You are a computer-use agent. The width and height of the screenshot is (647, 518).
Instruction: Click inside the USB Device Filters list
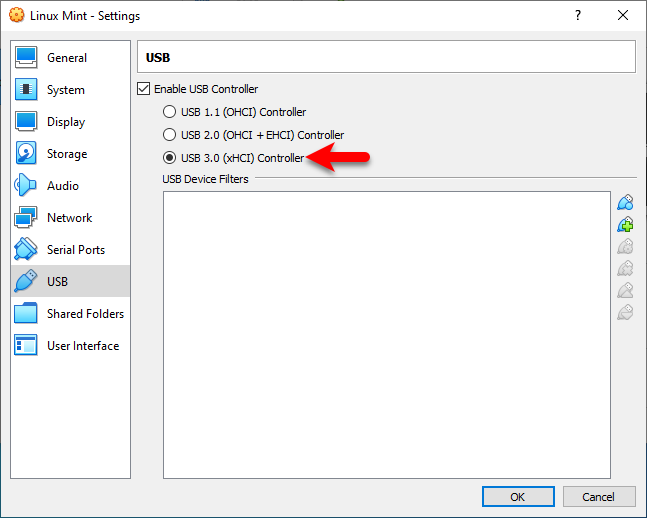[387, 335]
